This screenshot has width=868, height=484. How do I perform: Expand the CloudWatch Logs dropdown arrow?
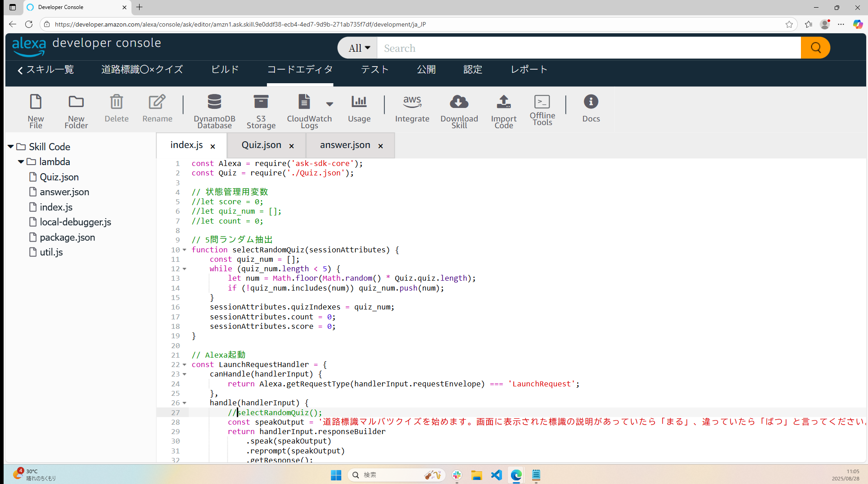330,104
